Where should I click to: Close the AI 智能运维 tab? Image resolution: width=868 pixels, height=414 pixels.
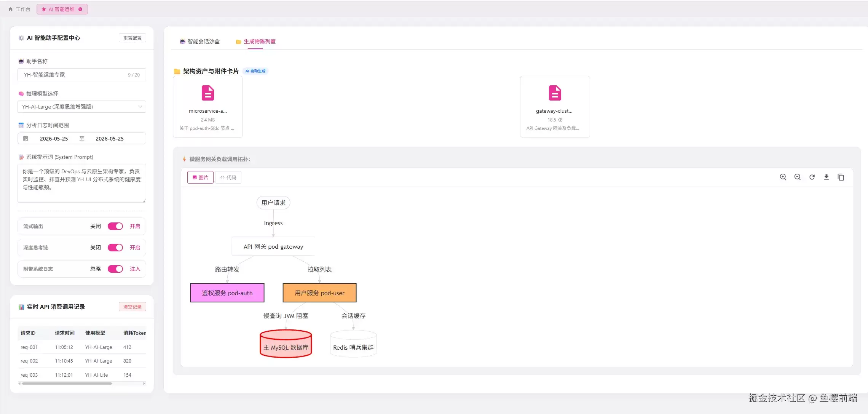[x=80, y=9]
